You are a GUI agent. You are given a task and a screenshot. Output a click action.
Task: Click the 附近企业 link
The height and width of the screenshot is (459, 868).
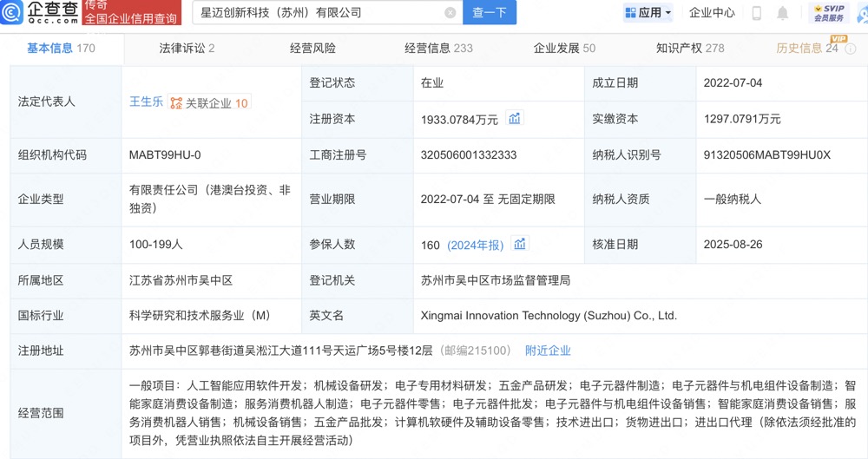click(548, 351)
